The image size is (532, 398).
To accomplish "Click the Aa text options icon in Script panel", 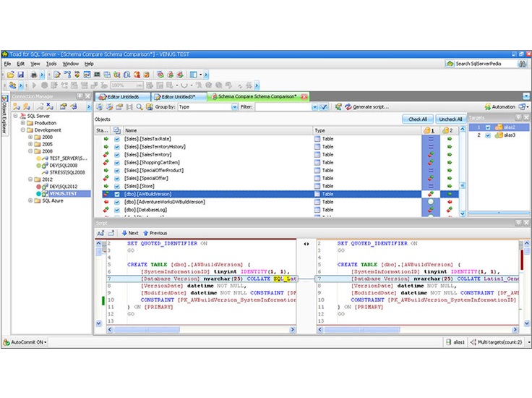I will 100,233.
